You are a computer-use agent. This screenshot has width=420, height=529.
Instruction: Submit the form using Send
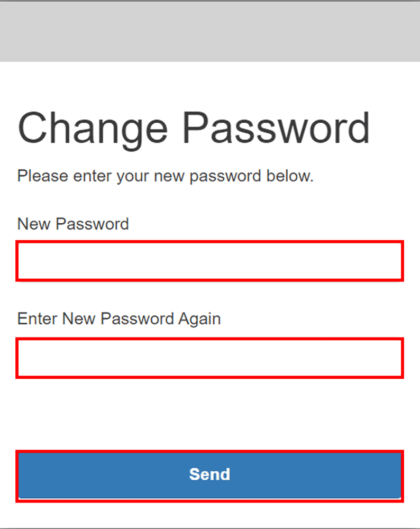210,475
